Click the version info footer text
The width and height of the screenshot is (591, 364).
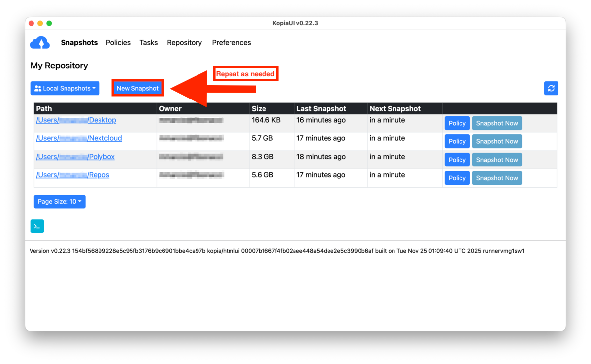[277, 251]
